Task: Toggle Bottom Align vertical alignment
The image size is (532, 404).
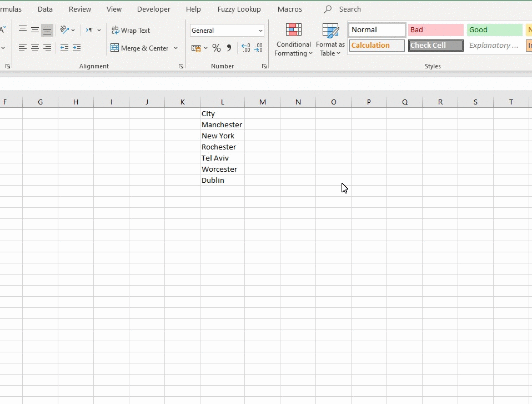Action: (47, 31)
